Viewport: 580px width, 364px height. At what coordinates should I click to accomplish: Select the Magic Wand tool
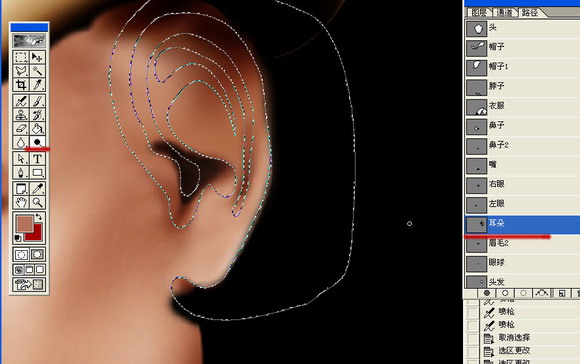37,71
